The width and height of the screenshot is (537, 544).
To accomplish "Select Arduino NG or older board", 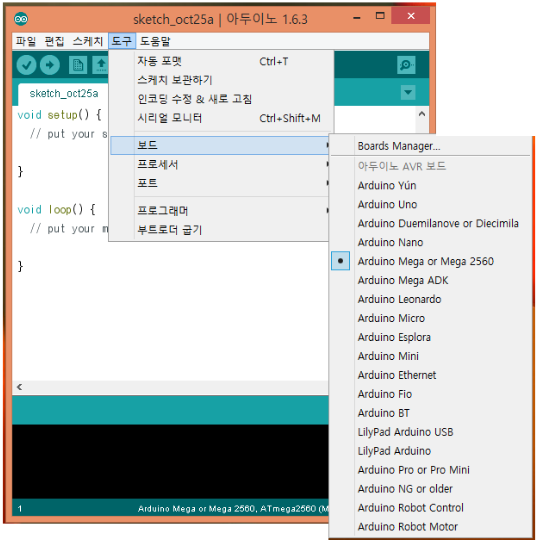I will 430,489.
